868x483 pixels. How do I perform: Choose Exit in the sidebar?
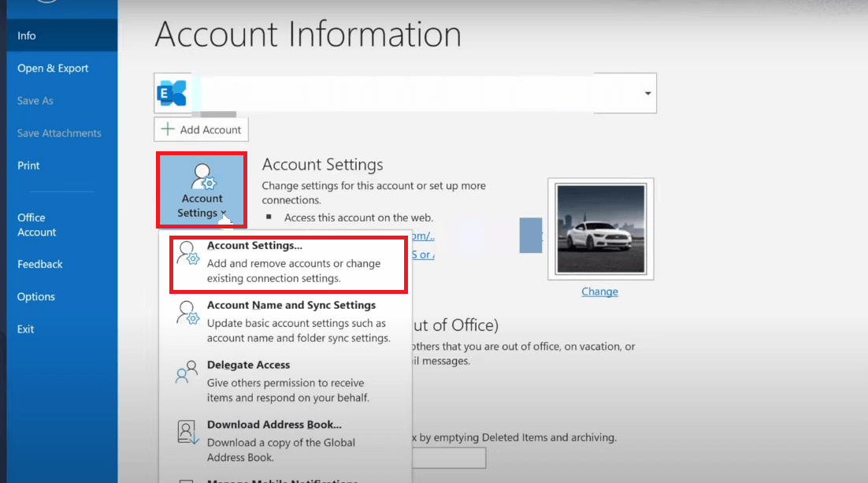pyautogui.click(x=26, y=329)
